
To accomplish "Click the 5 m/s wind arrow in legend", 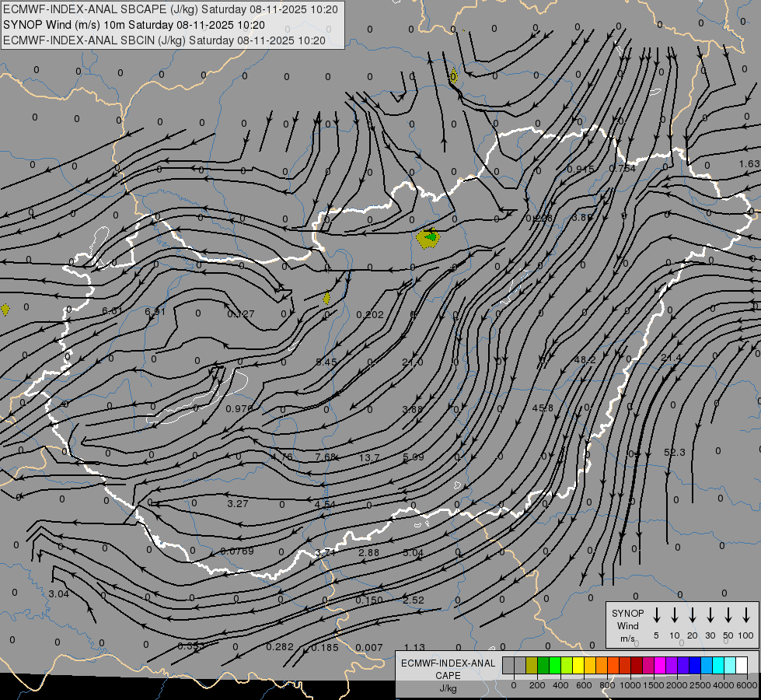I will point(656,614).
